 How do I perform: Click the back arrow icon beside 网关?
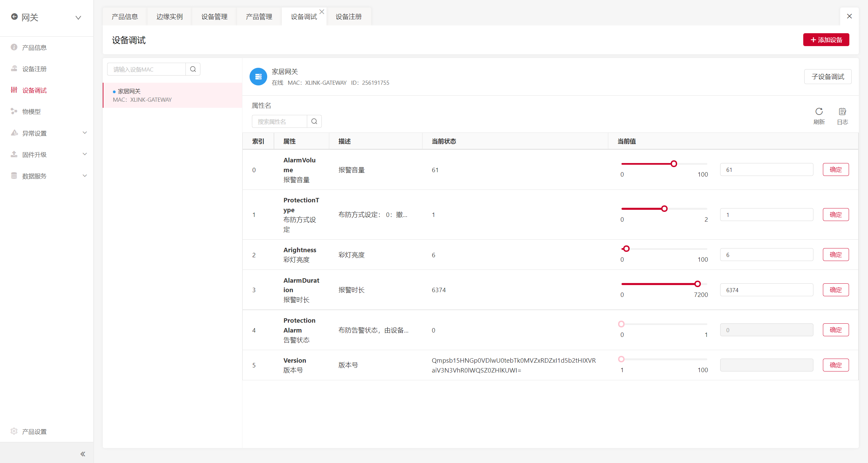[x=14, y=17]
